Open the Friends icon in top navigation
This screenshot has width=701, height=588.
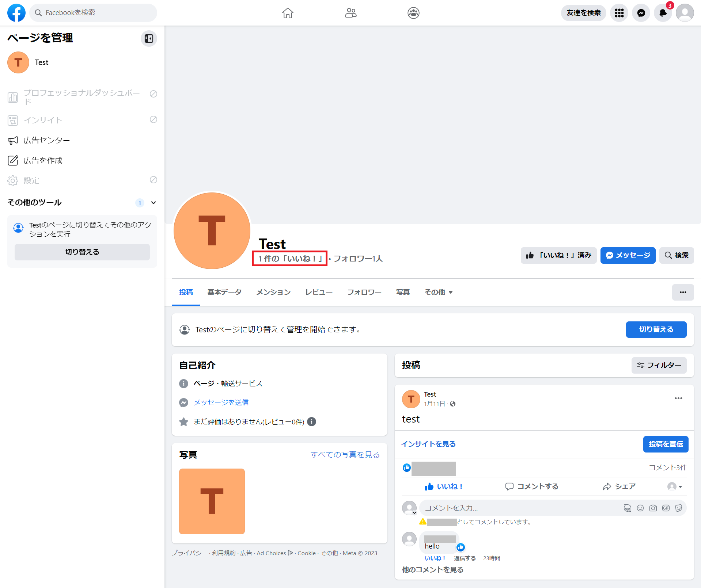tap(350, 13)
